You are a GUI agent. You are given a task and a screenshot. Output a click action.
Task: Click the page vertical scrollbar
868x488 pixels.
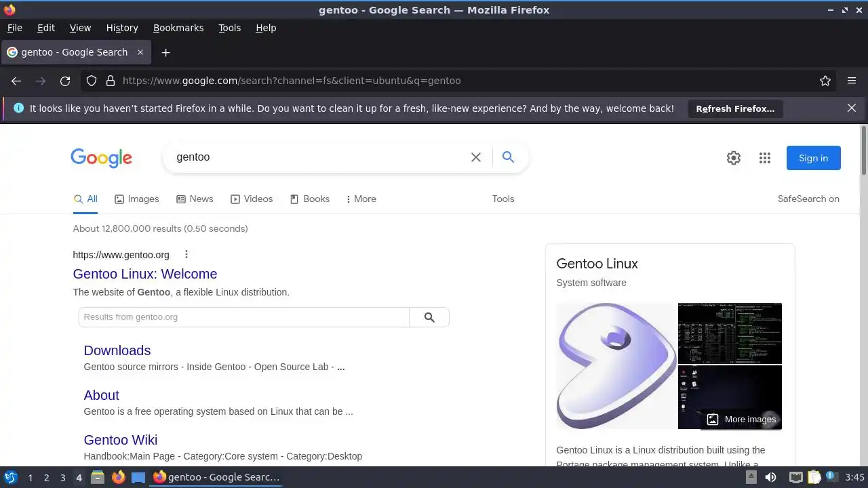point(863,150)
